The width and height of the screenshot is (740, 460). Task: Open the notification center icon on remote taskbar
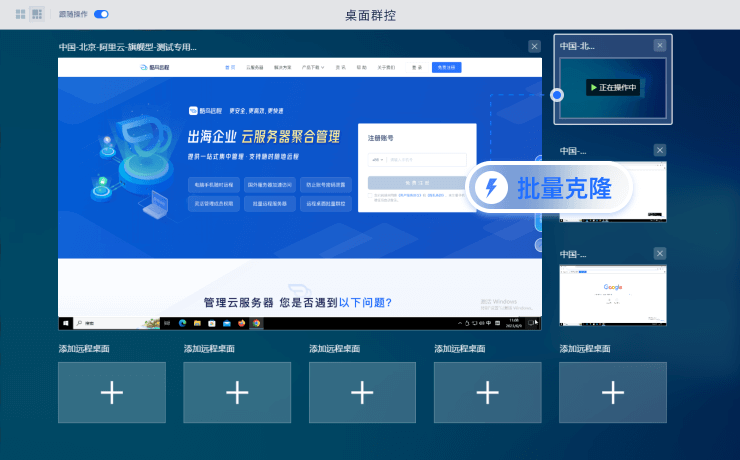531,323
